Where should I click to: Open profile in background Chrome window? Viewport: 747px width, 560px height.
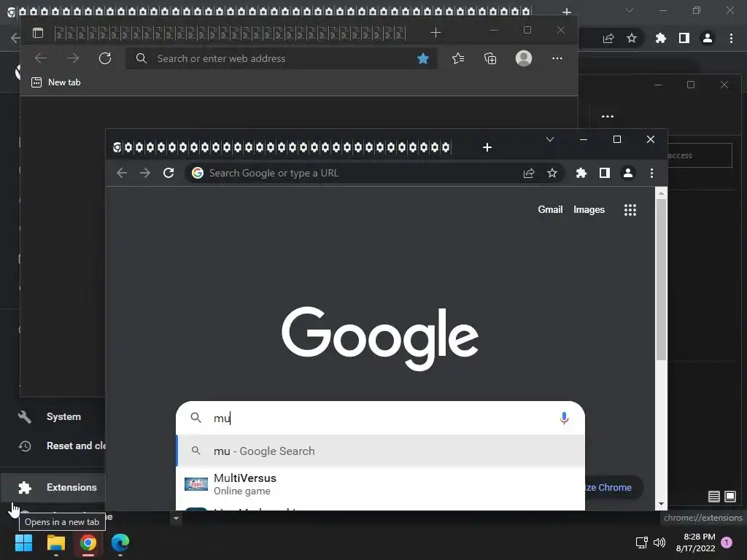[x=708, y=38]
